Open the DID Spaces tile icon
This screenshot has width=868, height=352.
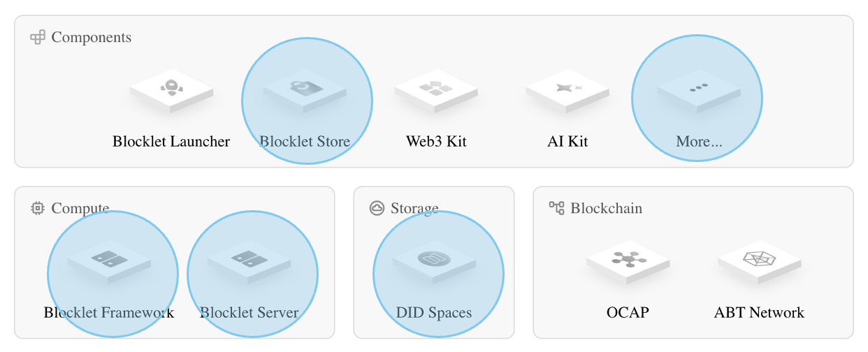(x=434, y=261)
